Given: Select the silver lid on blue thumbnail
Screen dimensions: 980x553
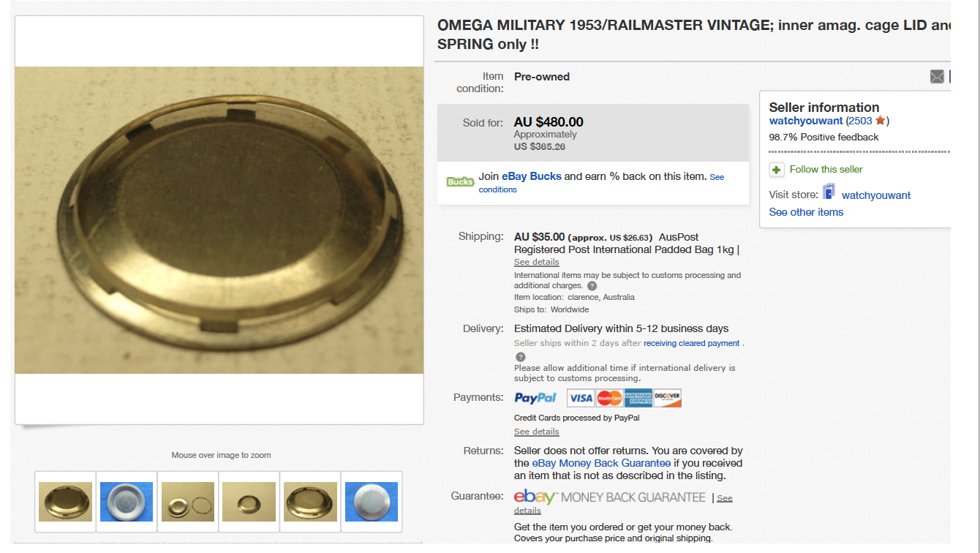Looking at the screenshot, I should 127,501.
